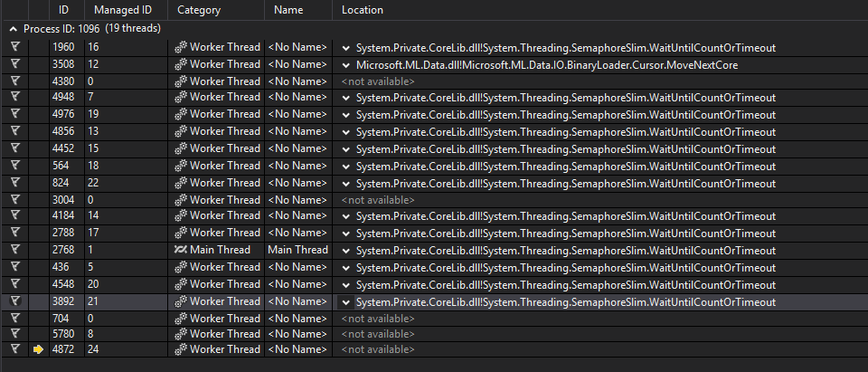Select <No Name> cell of thread 5780
Viewport: 868px width, 372px height.
pos(297,334)
